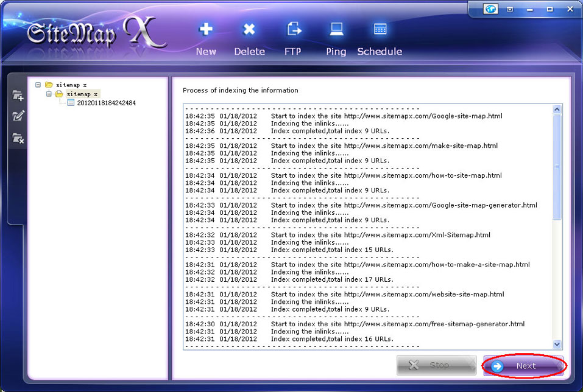Click the edit group sidebar icon
The image size is (583, 392).
coord(18,116)
